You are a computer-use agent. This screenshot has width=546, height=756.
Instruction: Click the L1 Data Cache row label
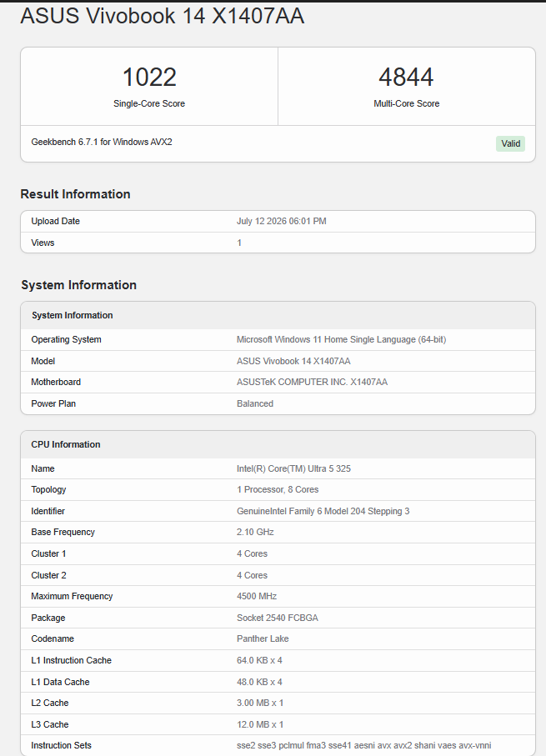point(60,682)
